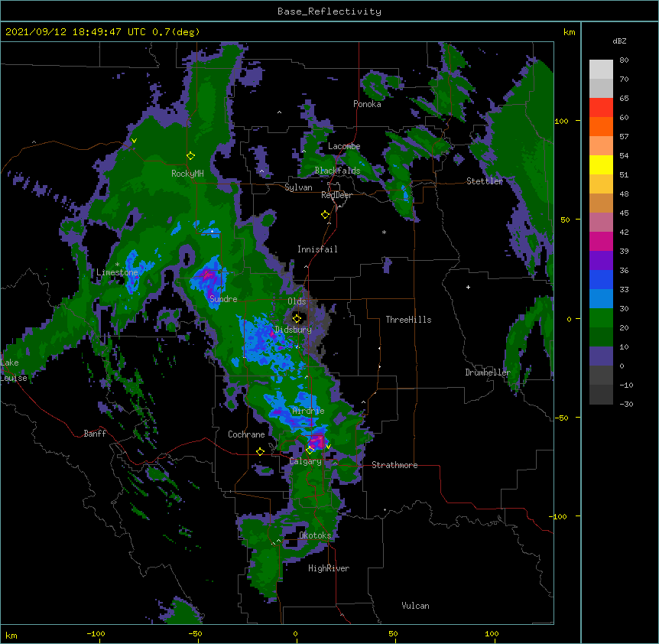Click the Base_Reflectivity title text
Viewport: 659px width, 644px height.
click(329, 11)
